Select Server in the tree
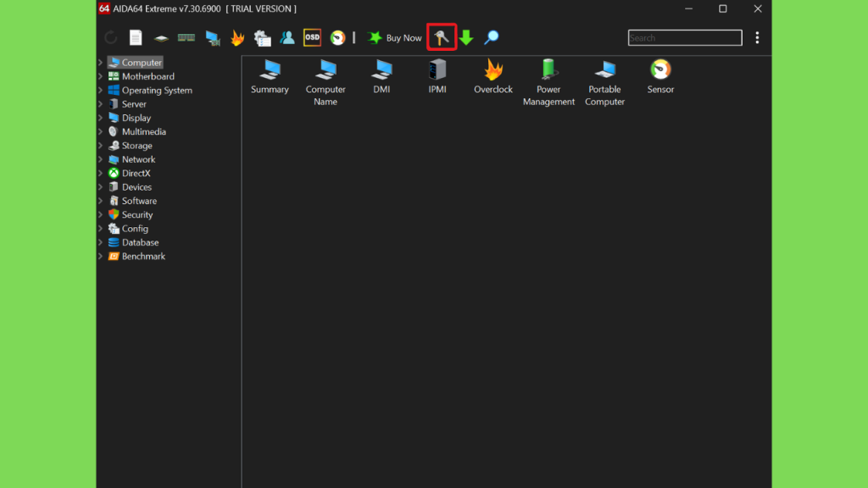Screen dimensions: 868x488 pyautogui.click(x=127, y=104)
